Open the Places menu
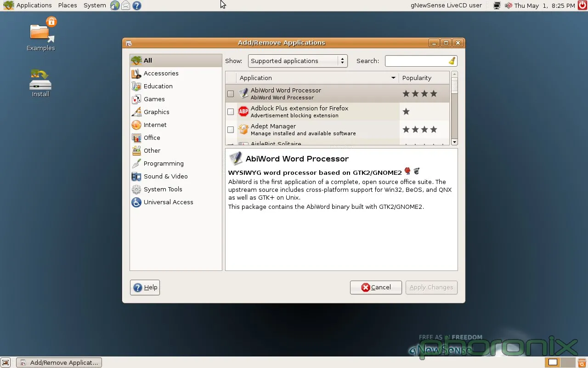 point(68,6)
